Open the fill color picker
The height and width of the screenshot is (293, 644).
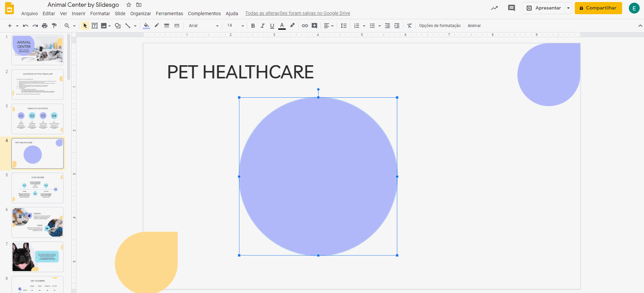tap(146, 26)
